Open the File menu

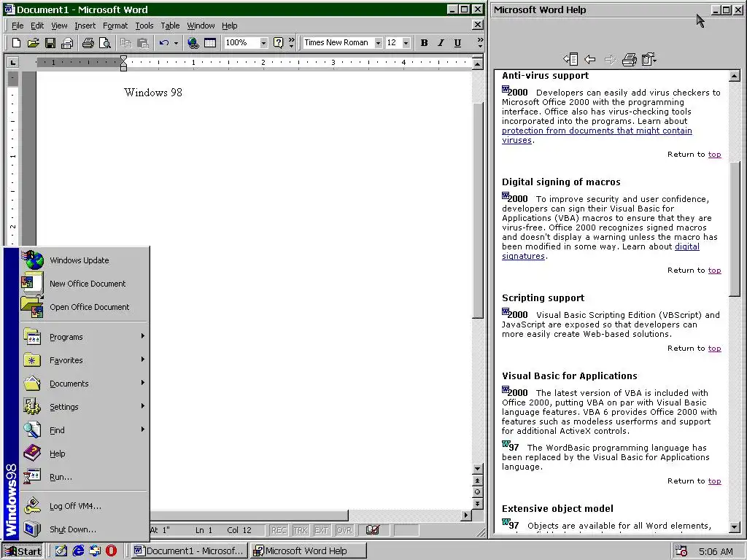[x=18, y=26]
